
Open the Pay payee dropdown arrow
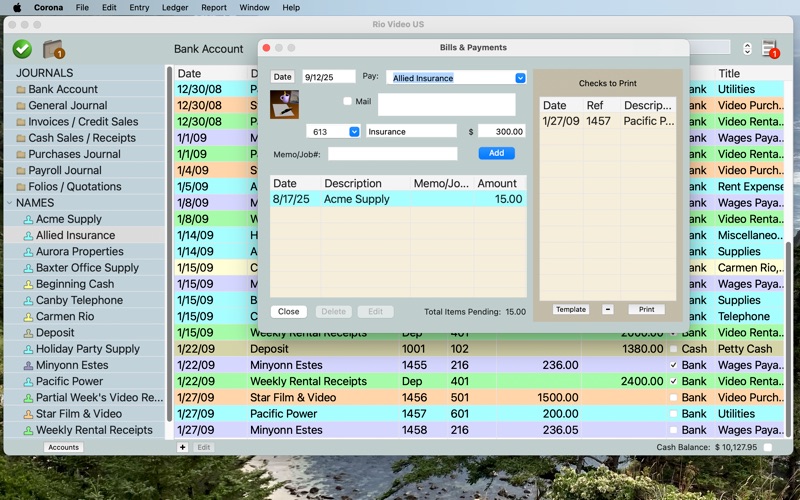(520, 78)
